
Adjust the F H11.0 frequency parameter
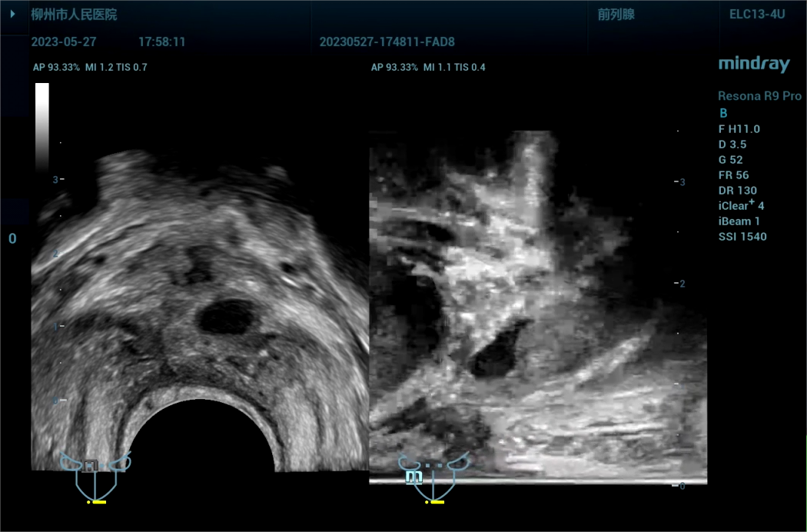point(739,129)
